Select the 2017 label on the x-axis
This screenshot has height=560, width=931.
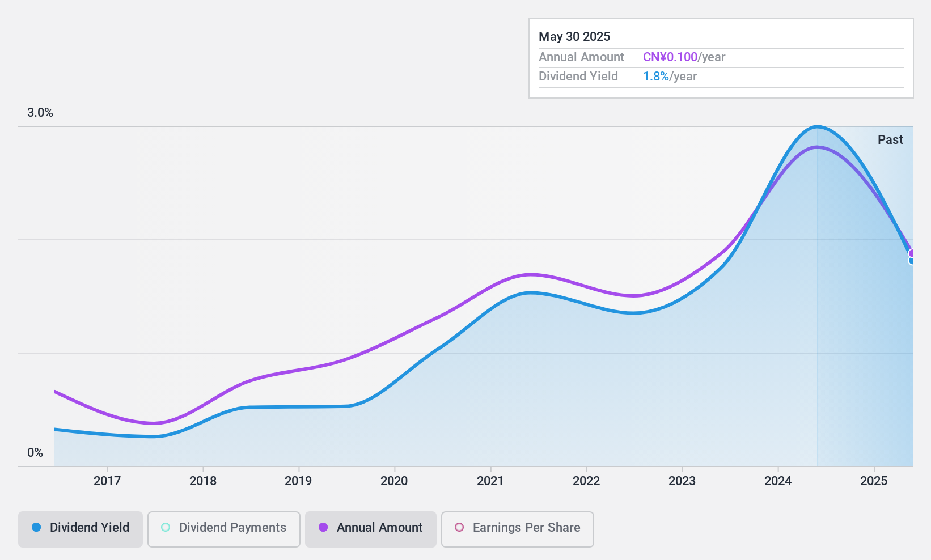107,481
